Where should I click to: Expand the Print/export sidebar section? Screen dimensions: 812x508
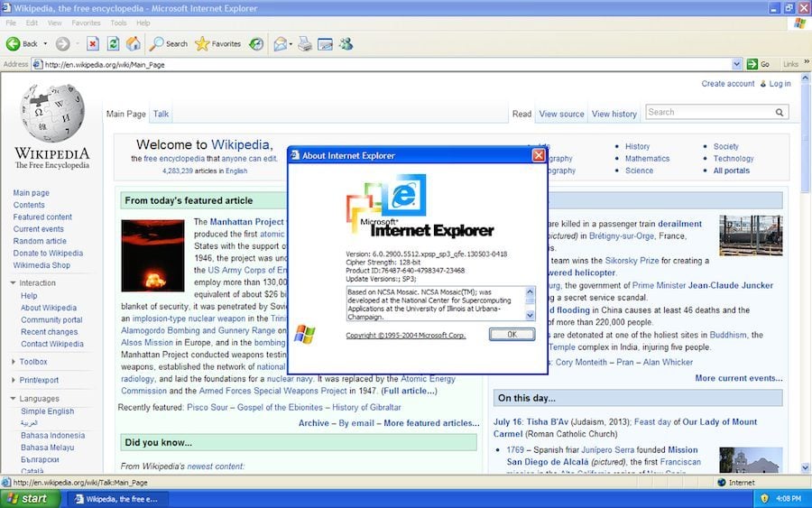point(13,380)
